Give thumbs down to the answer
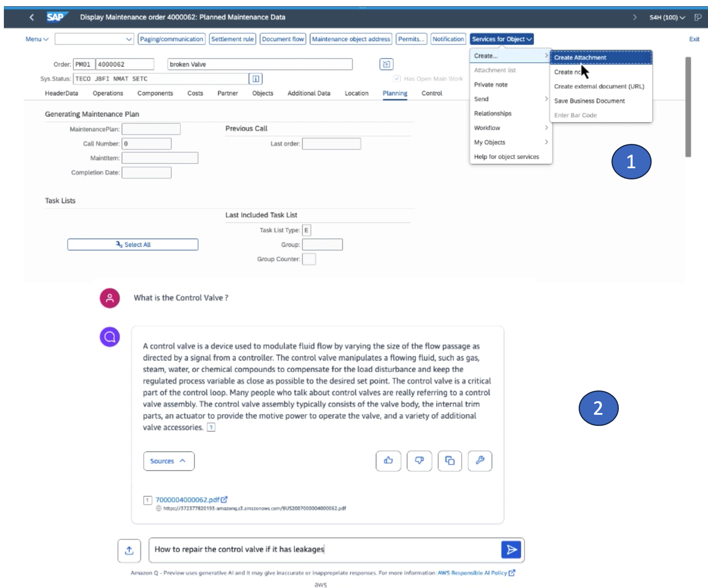This screenshot has width=708, height=588. (x=419, y=461)
